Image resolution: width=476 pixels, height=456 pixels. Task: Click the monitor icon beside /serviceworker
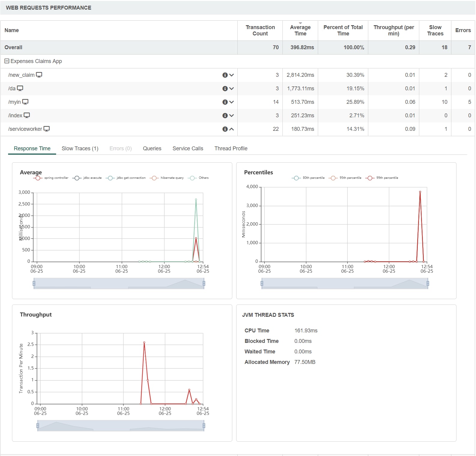(47, 129)
